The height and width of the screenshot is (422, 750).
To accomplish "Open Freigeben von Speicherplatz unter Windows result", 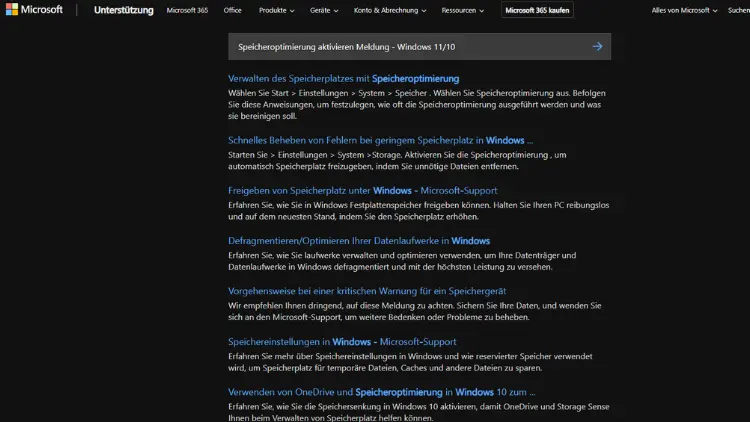I will point(363,190).
